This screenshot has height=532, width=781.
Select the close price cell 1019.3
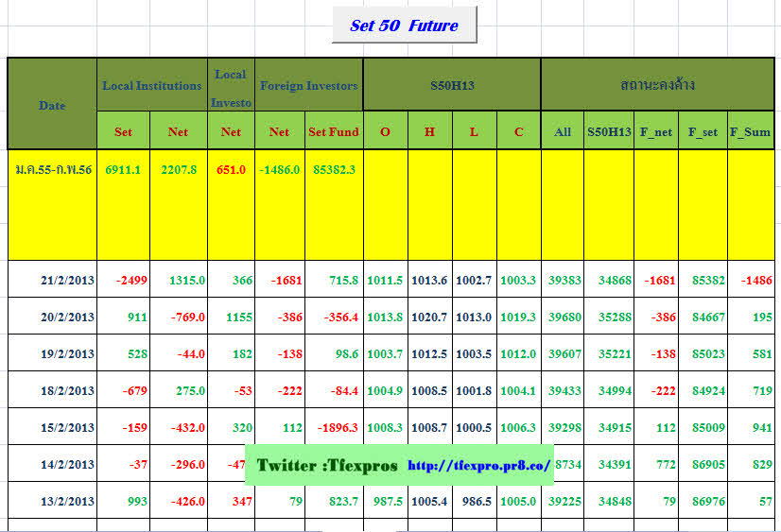518,317
